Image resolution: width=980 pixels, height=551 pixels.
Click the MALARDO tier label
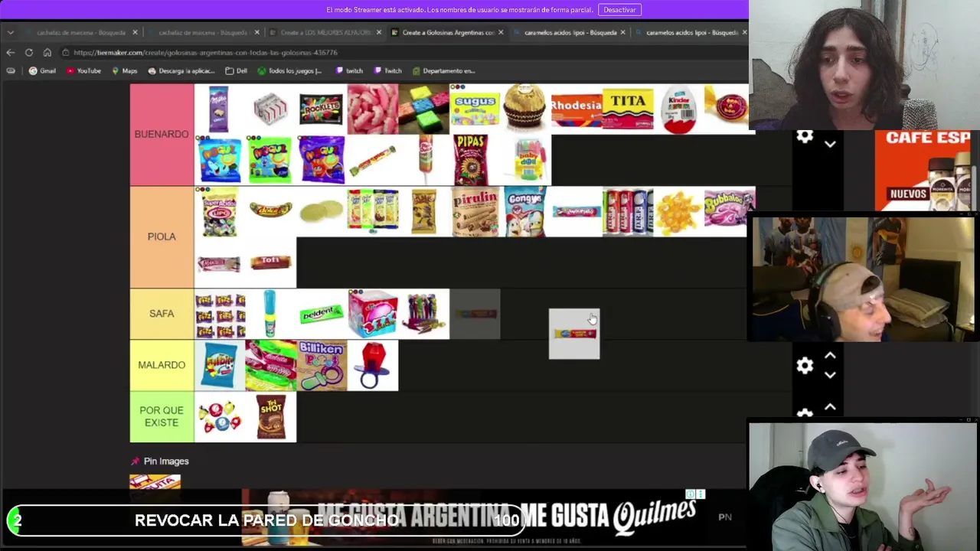(162, 365)
